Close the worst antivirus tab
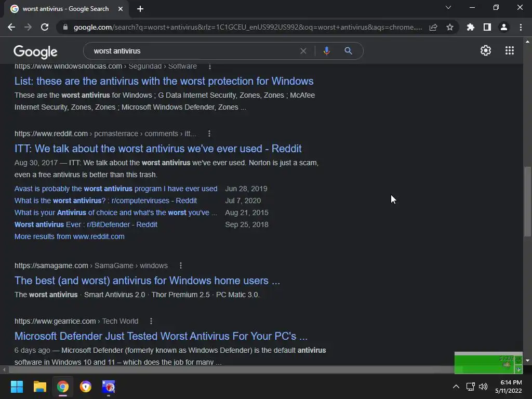Viewport: 532px width, 399px height. click(x=121, y=9)
